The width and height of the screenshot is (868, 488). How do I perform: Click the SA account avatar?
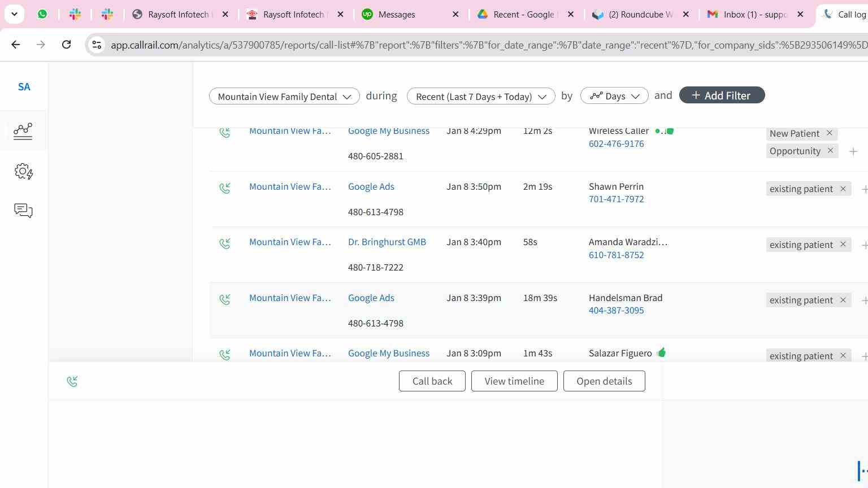click(24, 87)
